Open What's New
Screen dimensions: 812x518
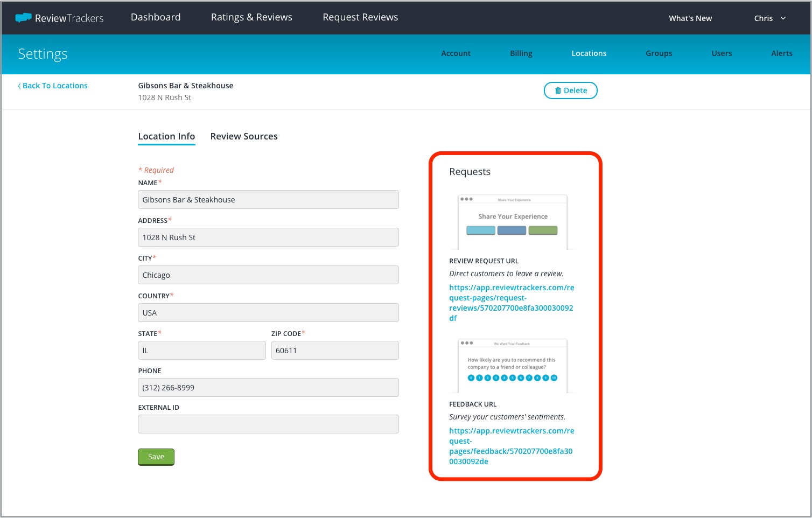[x=690, y=18]
